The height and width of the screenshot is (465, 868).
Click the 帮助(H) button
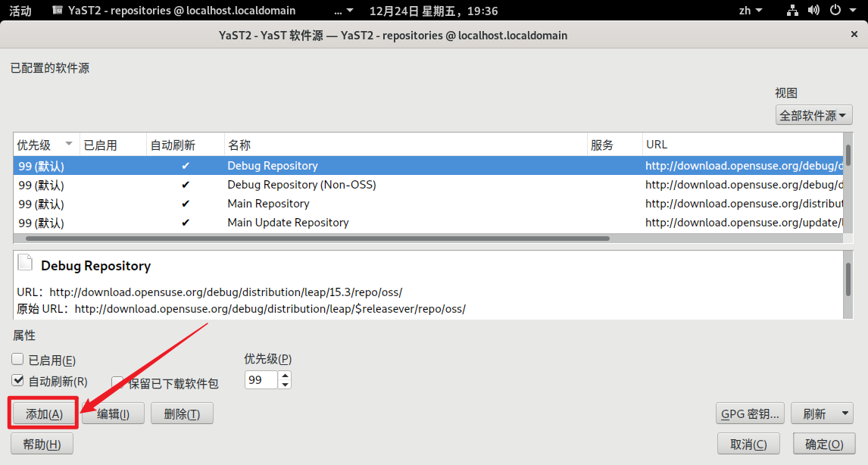42,444
